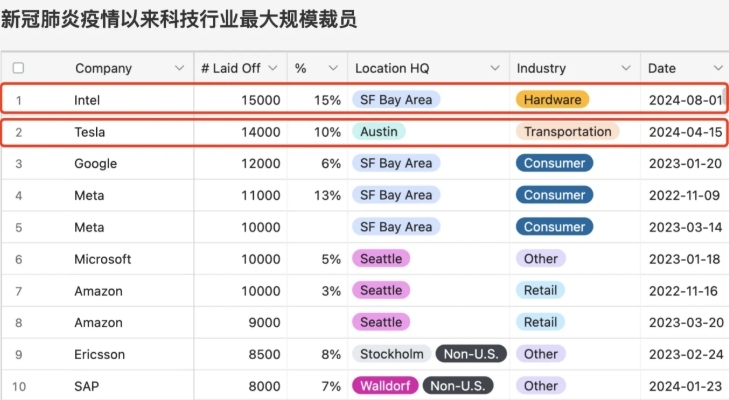Open the Location HQ column dropdown
Image resolution: width=729 pixels, height=400 pixels.
[495, 68]
